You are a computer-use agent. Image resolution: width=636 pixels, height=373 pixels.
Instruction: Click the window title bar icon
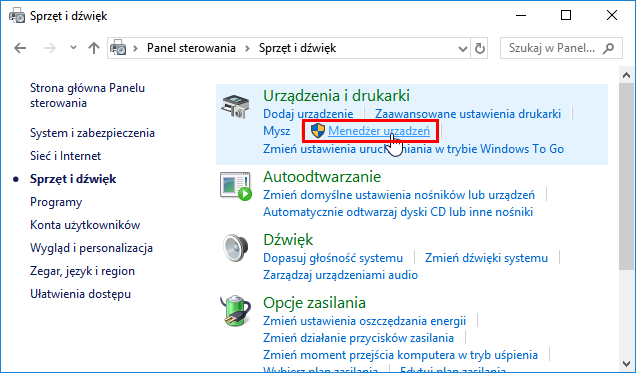16,16
